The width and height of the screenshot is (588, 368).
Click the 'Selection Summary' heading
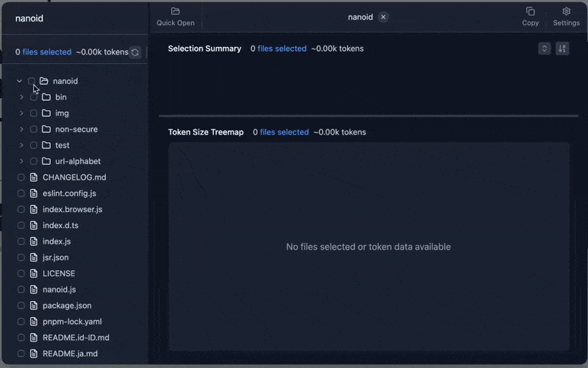pos(204,49)
